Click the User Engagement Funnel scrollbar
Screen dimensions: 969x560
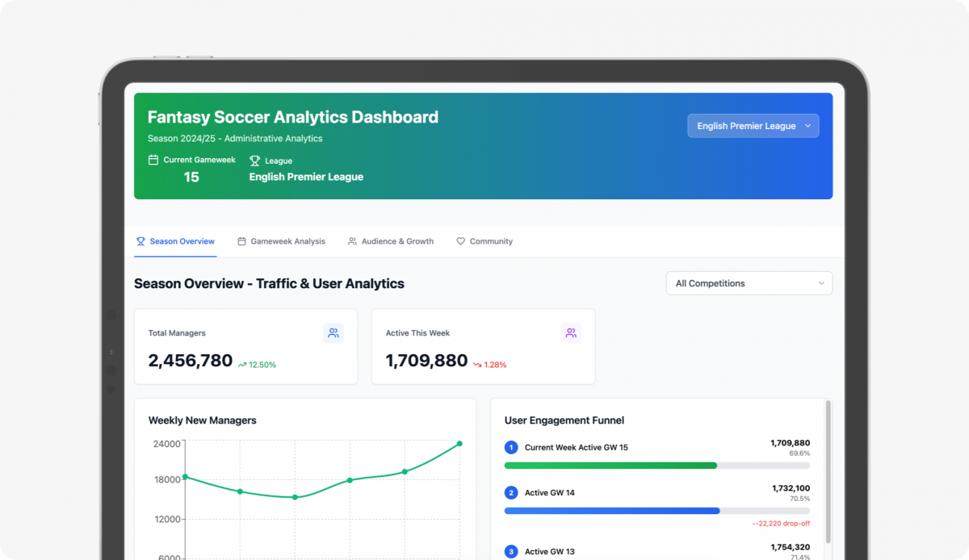coord(827,468)
